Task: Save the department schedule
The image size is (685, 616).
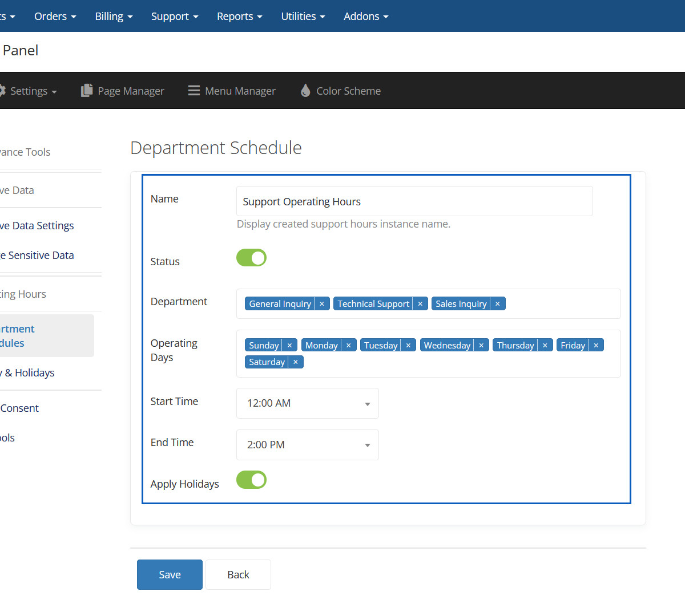Action: pyautogui.click(x=170, y=574)
